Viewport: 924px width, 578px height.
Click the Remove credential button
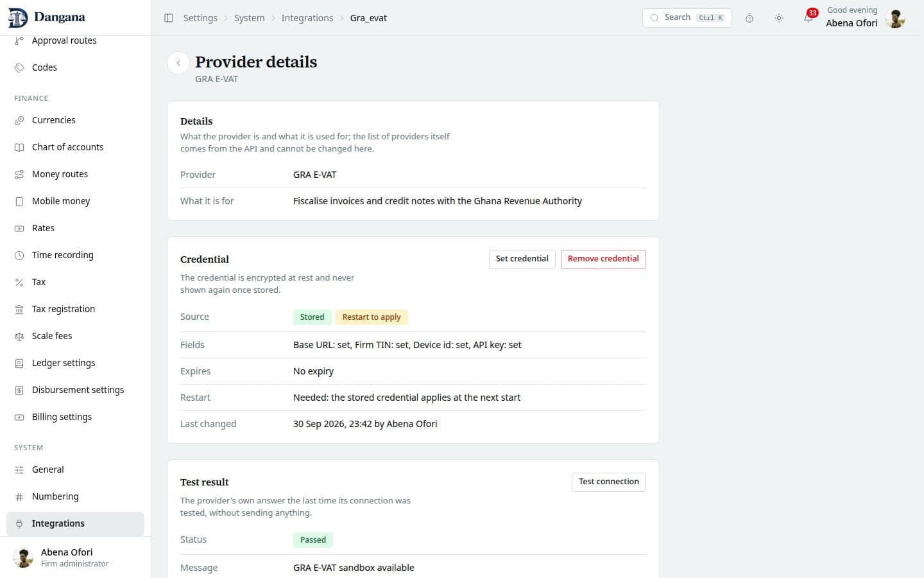(603, 259)
